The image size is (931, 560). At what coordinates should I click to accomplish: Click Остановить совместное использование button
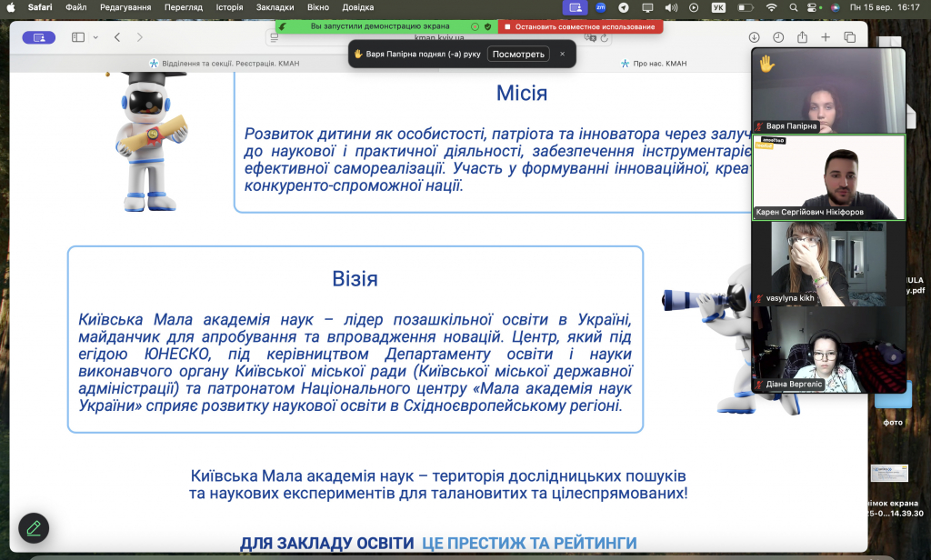(580, 26)
